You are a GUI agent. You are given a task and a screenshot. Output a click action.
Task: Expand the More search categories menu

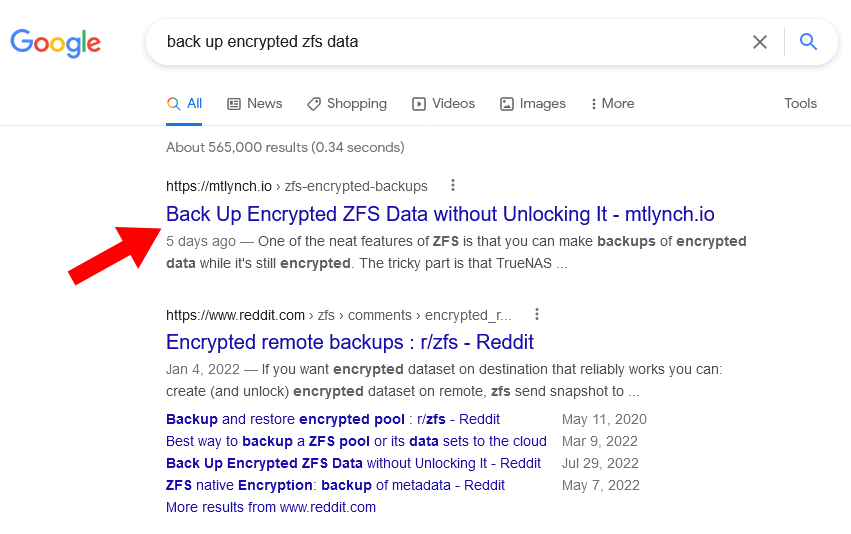point(612,104)
